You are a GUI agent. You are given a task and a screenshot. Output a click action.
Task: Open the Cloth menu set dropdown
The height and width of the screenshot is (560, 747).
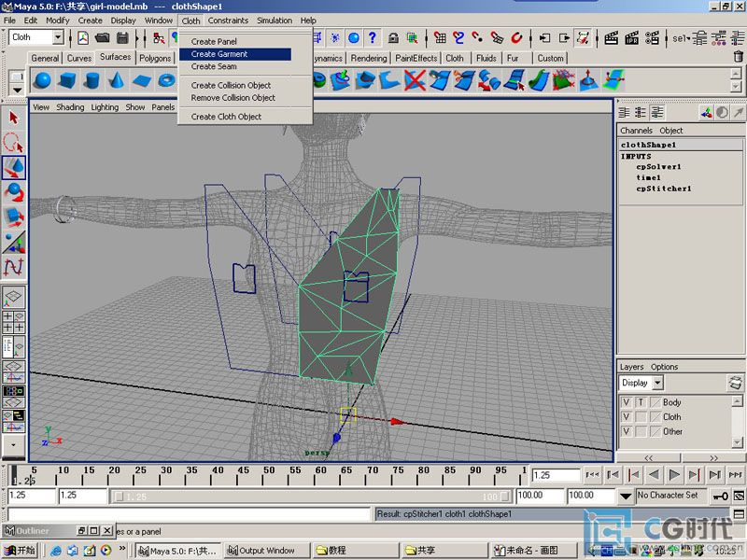(58, 37)
